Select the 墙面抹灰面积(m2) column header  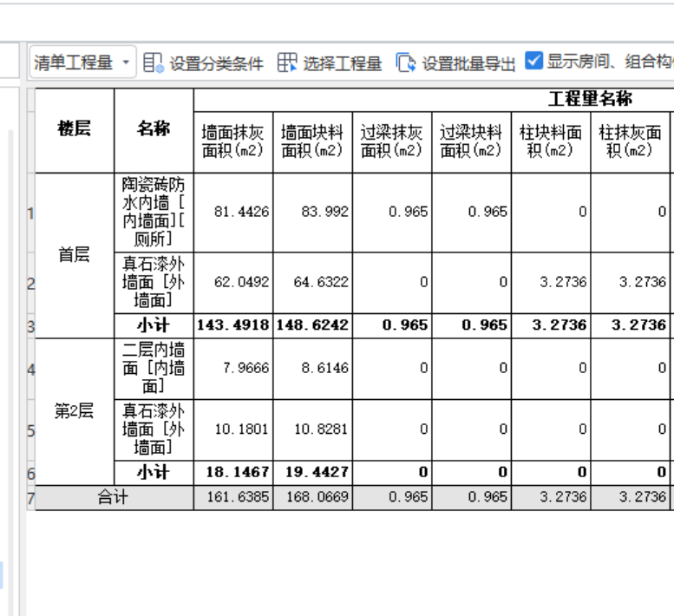233,142
